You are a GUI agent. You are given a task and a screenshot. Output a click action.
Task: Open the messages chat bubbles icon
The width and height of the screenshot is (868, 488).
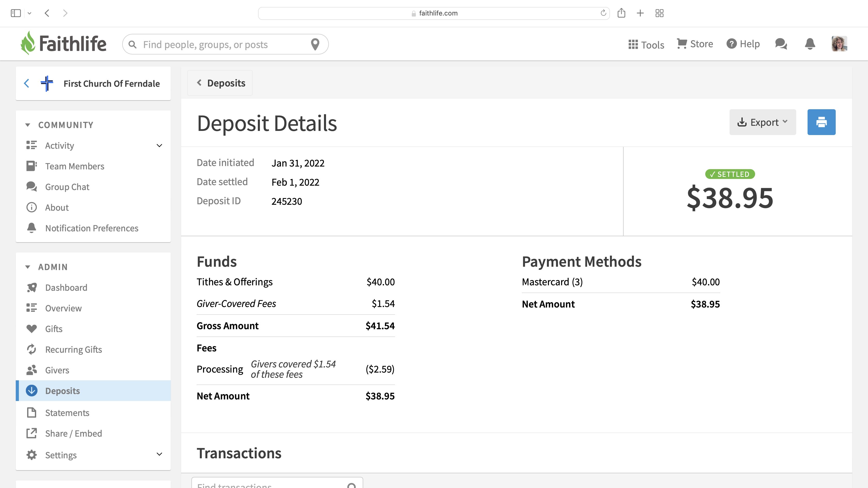pyautogui.click(x=781, y=44)
